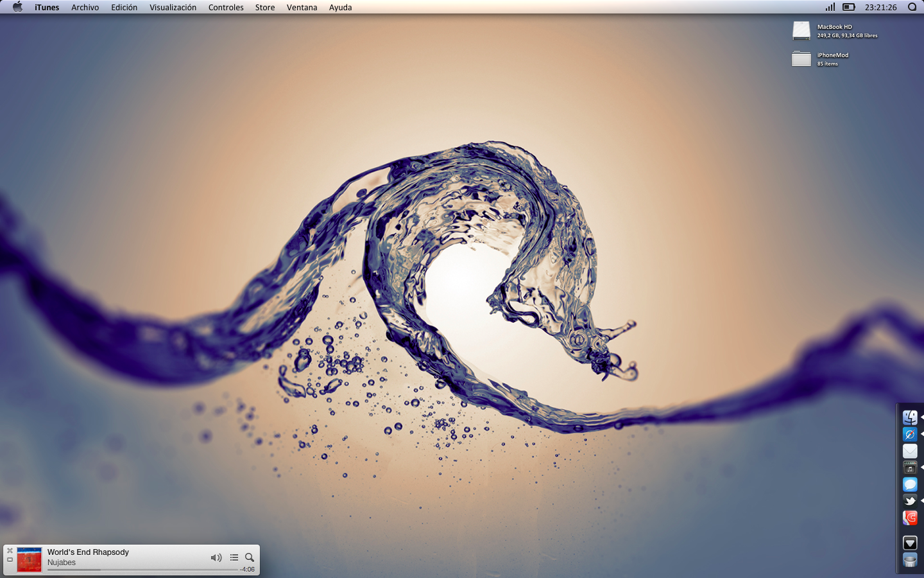Open the Archivo menu

pos(85,7)
